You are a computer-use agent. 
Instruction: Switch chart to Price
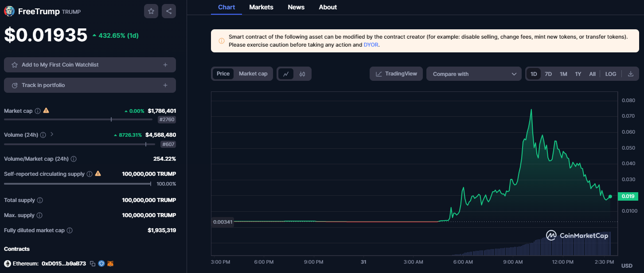pos(223,74)
